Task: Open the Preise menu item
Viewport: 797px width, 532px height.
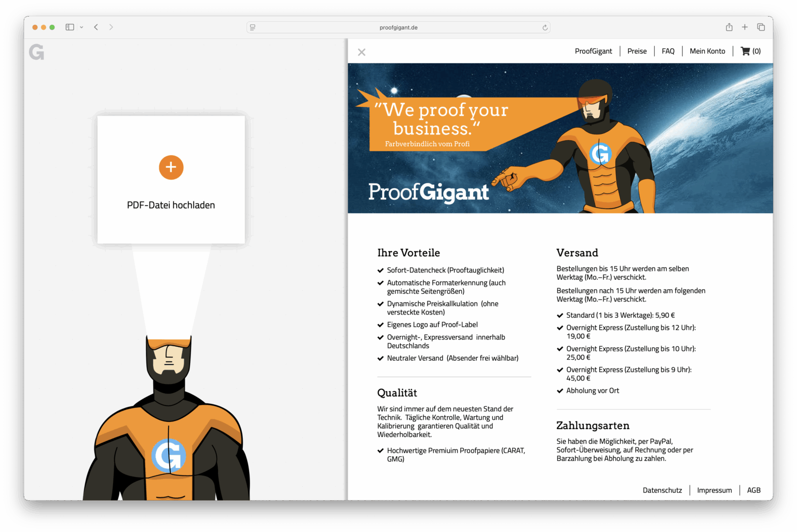Action: click(637, 51)
